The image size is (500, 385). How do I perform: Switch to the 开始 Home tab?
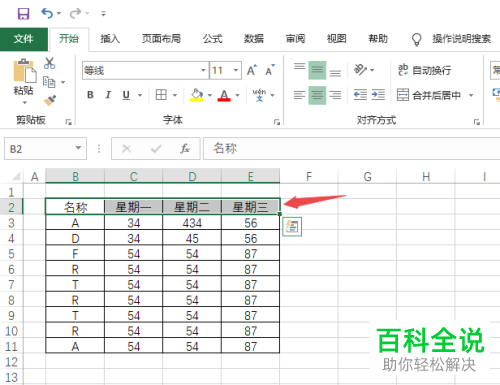coord(69,39)
